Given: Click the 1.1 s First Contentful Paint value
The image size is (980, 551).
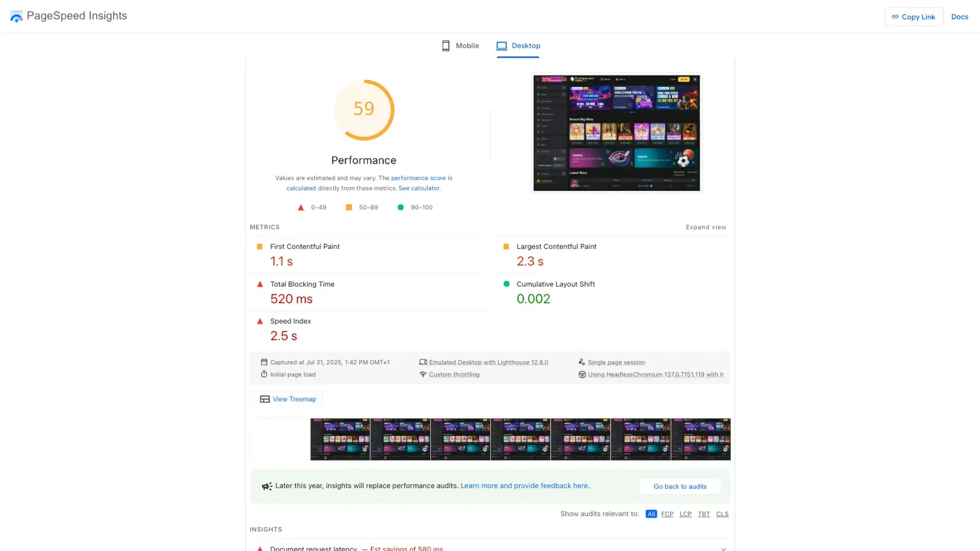Looking at the screenshot, I should click(281, 261).
